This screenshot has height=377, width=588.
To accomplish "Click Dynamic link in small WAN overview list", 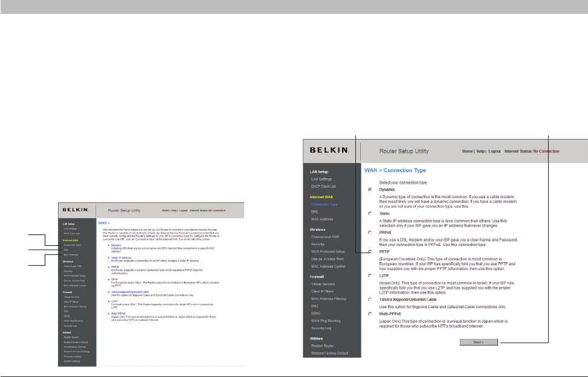I will pos(116,245).
